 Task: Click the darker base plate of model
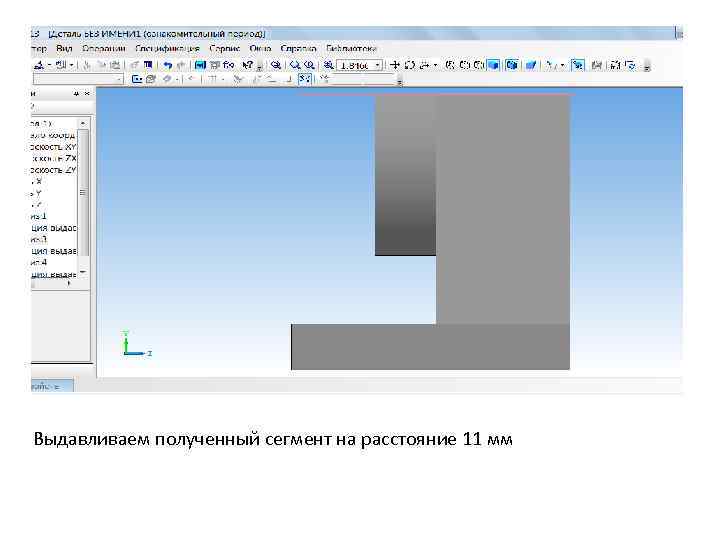pos(431,347)
